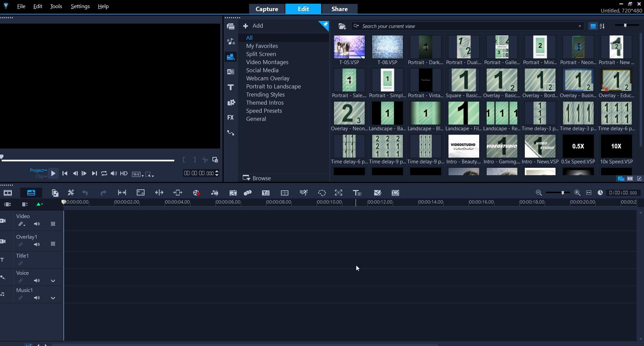This screenshot has height=346, width=644.
Task: Switch to Storyboard view icon
Action: click(8, 193)
